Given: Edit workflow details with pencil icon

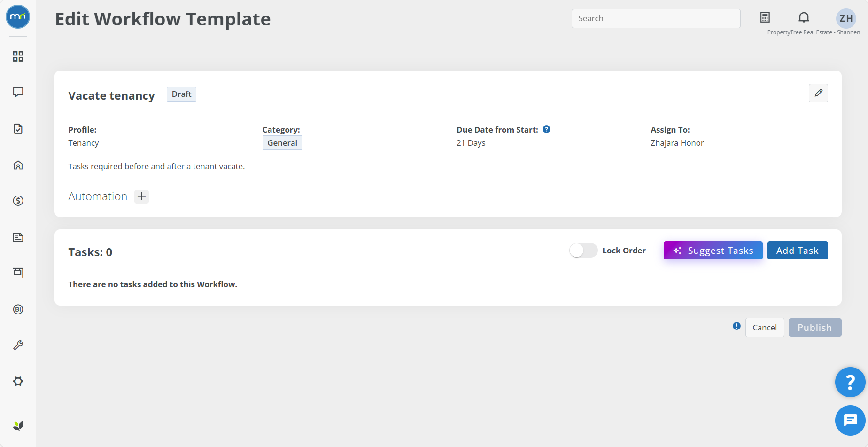Looking at the screenshot, I should click(818, 93).
